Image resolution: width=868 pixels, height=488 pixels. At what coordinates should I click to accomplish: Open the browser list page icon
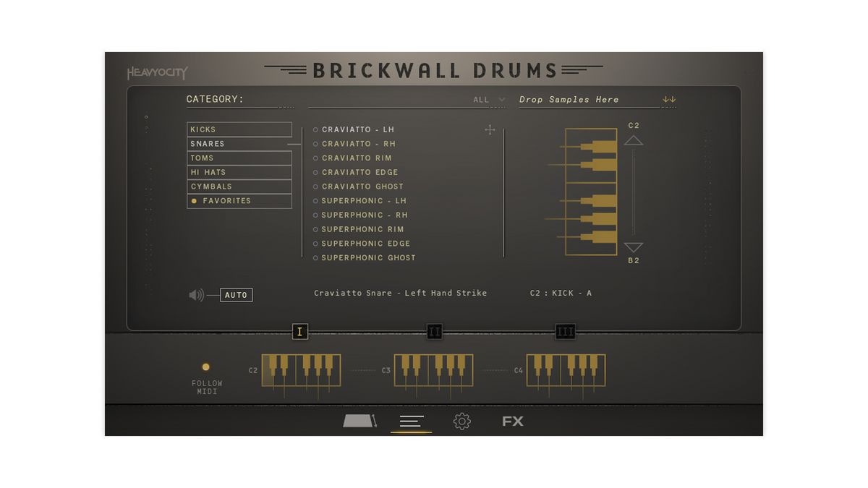click(412, 421)
